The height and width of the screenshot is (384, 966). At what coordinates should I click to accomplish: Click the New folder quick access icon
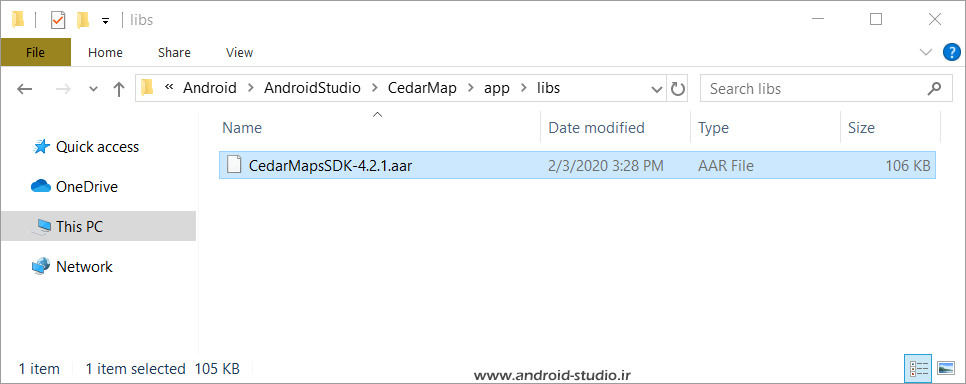83,20
